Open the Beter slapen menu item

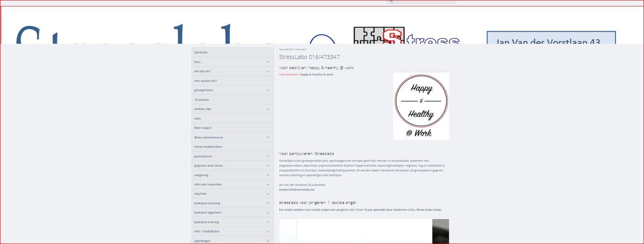[203, 128]
